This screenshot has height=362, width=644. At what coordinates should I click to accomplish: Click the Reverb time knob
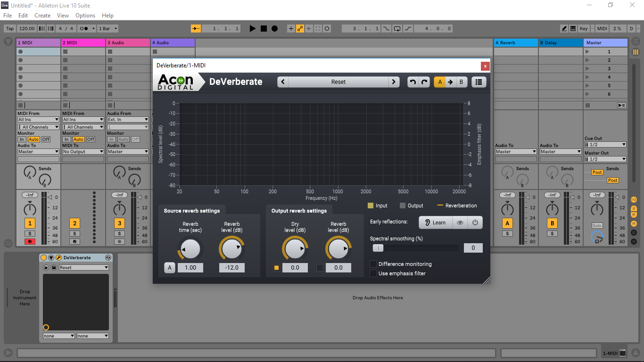pyautogui.click(x=190, y=248)
